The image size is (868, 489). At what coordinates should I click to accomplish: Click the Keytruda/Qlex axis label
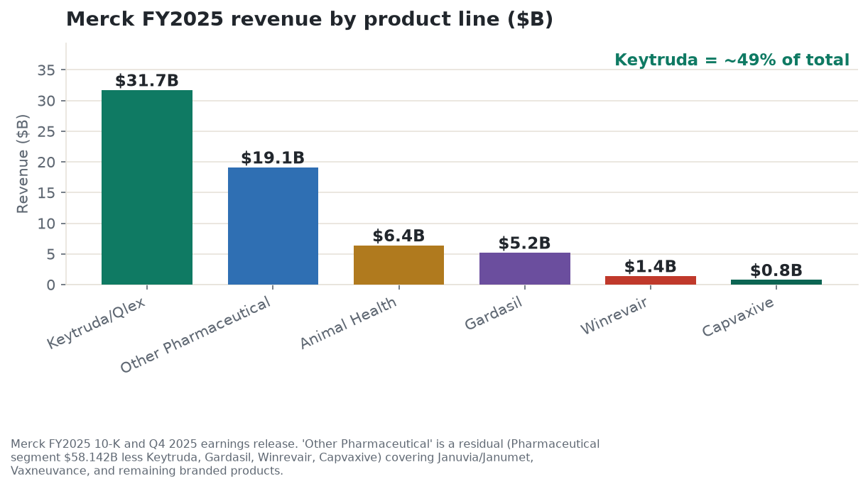pyautogui.click(x=97, y=322)
